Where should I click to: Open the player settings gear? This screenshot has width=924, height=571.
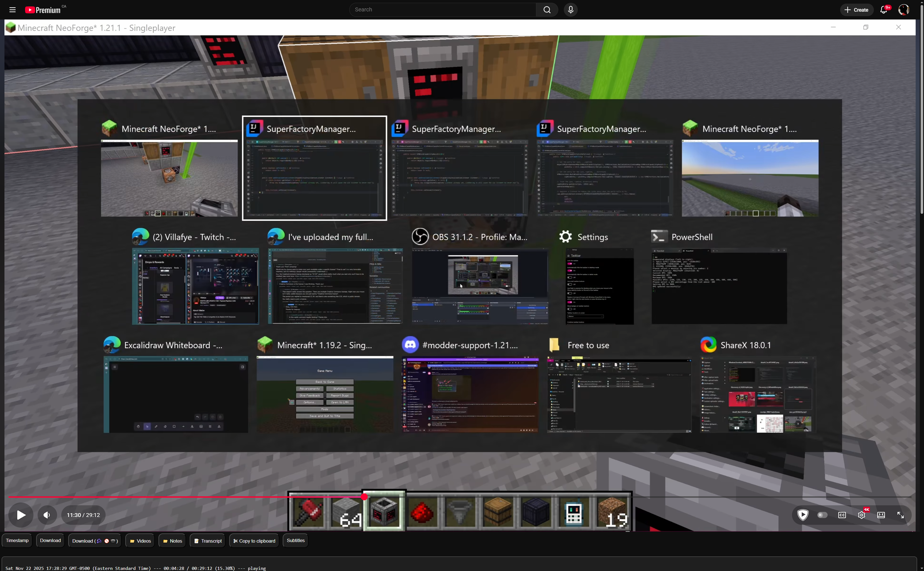tap(861, 515)
